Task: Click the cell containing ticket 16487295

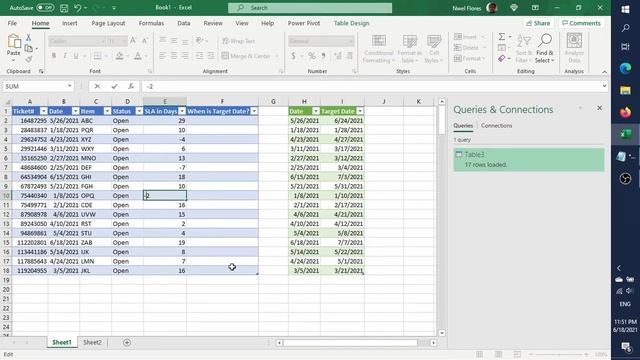Action: click(x=30, y=121)
